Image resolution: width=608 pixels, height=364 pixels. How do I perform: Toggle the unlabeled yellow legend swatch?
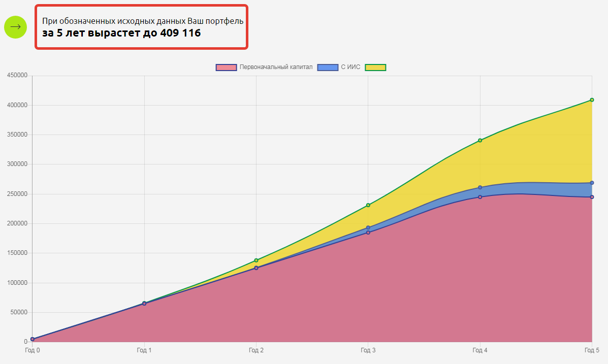pos(375,68)
